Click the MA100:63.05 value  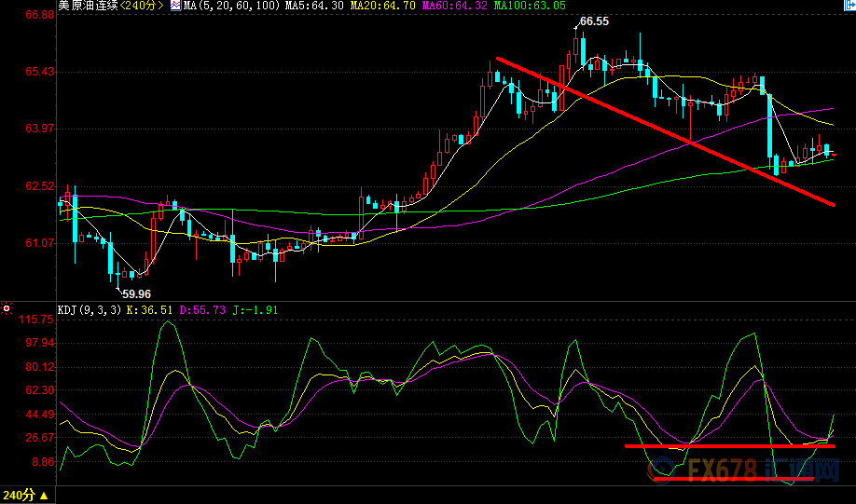coord(530,6)
